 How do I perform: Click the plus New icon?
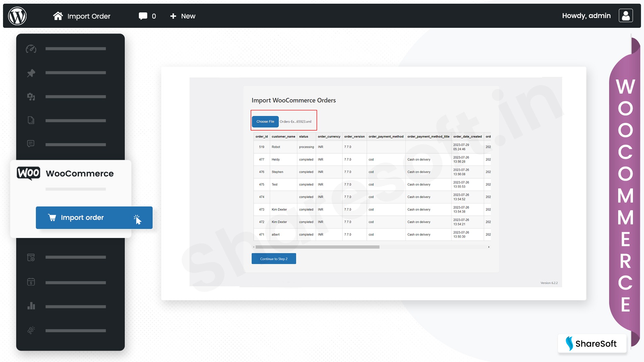coord(173,16)
